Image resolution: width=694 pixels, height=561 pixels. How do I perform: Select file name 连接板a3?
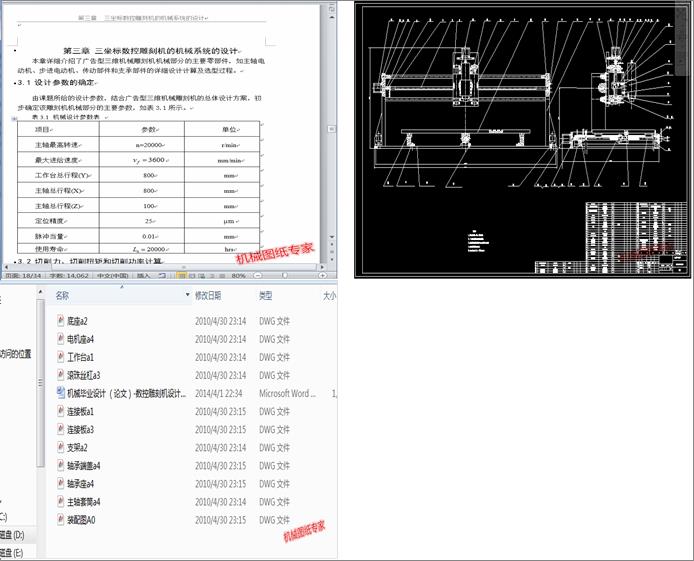pos(81,430)
